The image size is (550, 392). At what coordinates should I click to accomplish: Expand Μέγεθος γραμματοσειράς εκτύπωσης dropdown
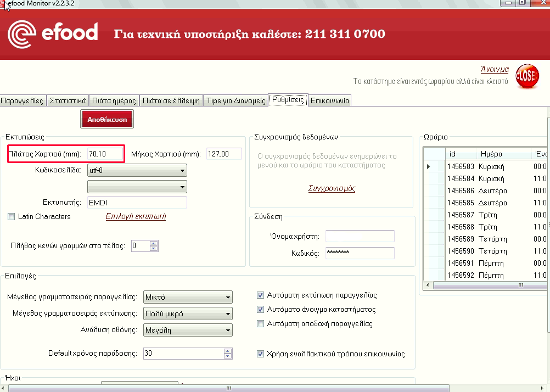coord(188,313)
